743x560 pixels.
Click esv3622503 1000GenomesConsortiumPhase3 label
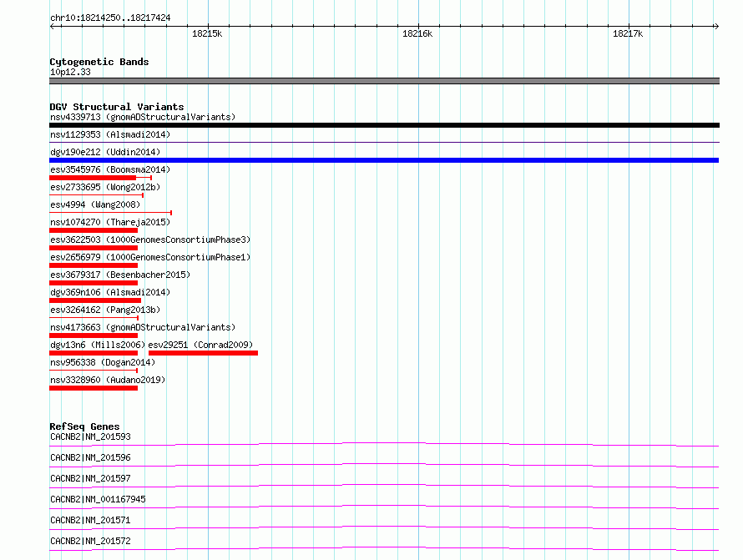click(150, 240)
